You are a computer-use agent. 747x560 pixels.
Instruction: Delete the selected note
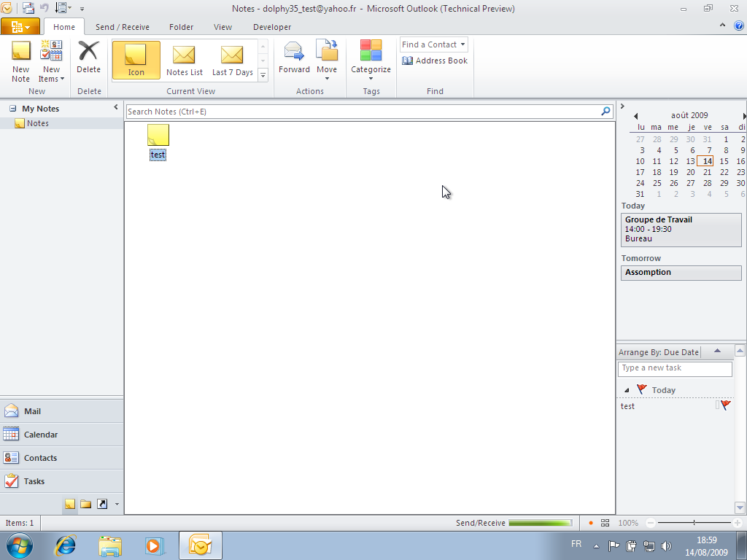(88, 57)
